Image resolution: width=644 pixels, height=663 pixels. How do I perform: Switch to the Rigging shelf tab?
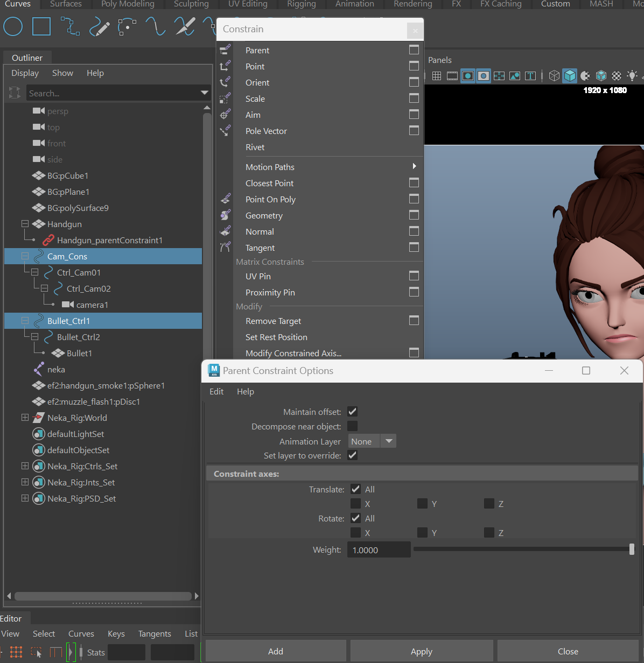click(302, 4)
